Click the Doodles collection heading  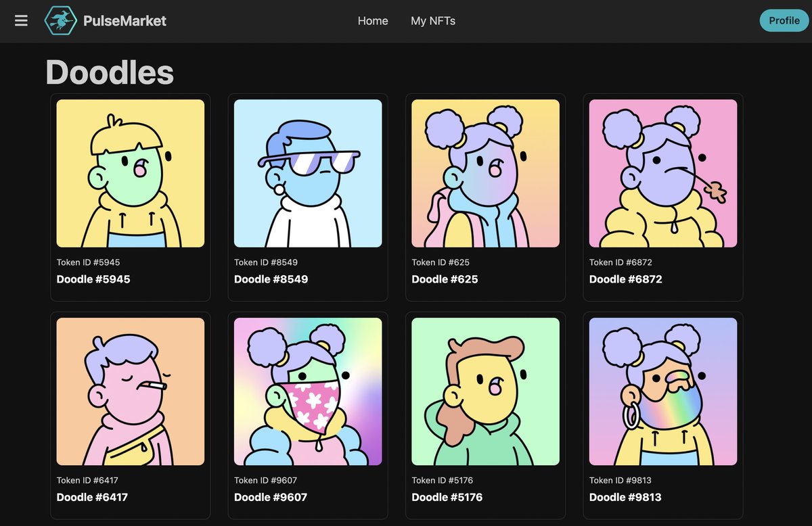(110, 72)
